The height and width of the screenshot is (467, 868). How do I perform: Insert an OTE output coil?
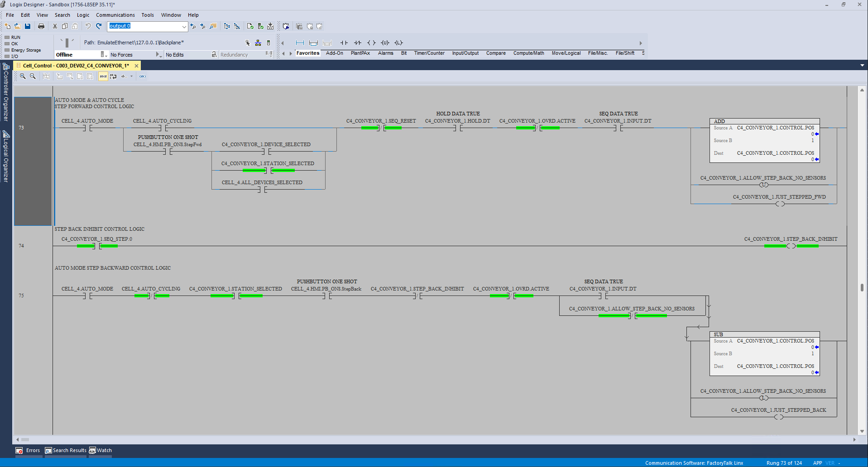pos(372,43)
